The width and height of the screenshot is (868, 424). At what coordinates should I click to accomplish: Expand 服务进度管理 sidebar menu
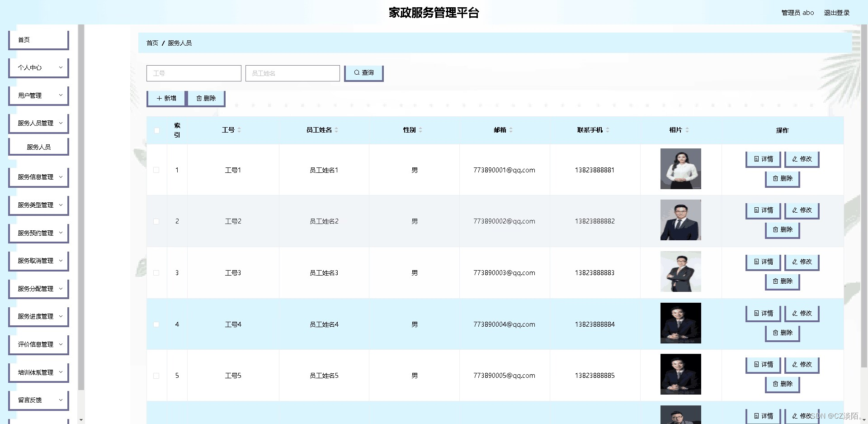pos(38,316)
